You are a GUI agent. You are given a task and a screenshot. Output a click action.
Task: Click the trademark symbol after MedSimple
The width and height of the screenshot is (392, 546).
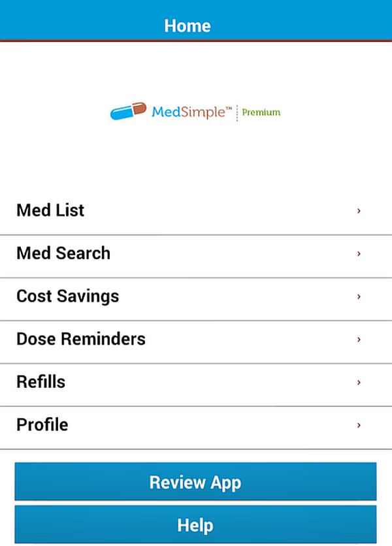tap(229, 109)
